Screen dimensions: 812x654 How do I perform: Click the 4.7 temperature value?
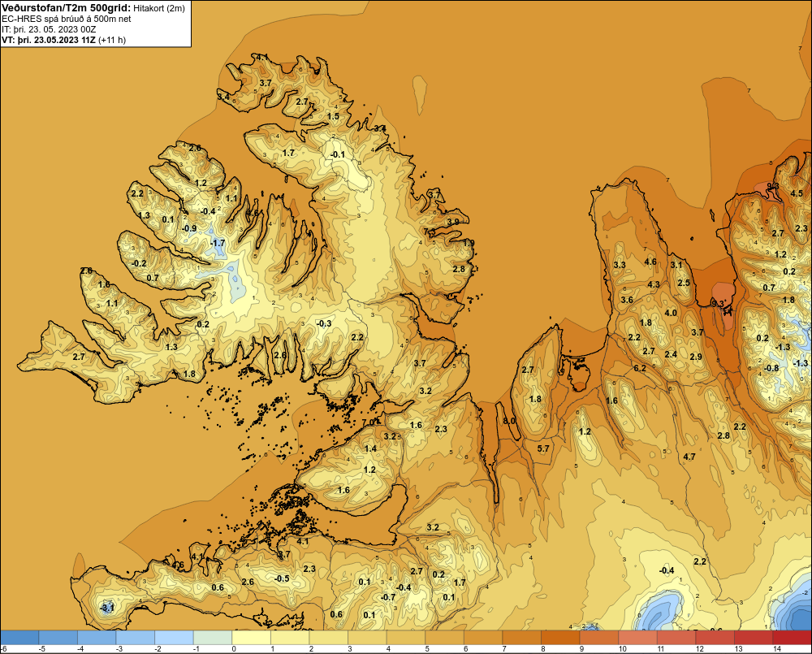[689, 457]
